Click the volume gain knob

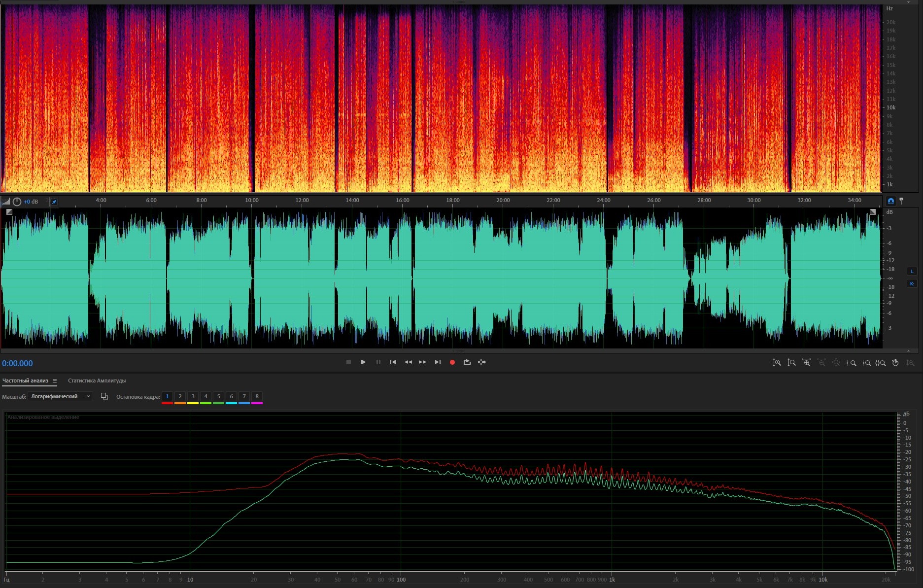(x=17, y=202)
